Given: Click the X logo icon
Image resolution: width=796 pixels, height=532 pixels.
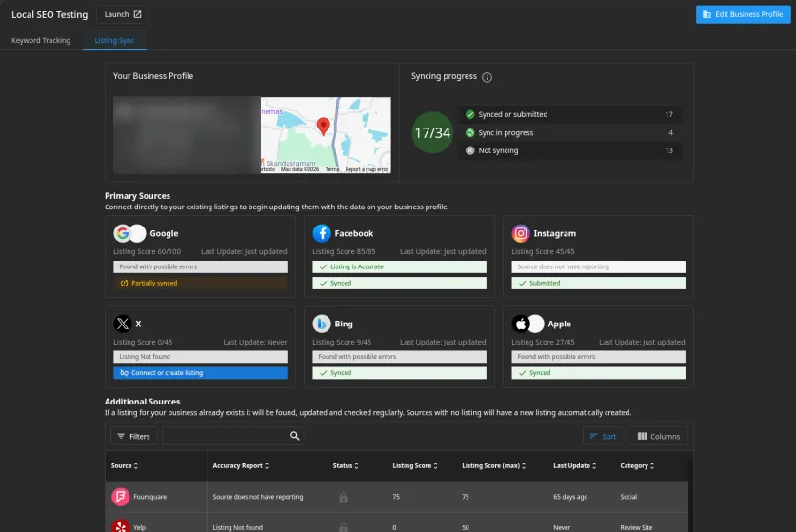Looking at the screenshot, I should (122, 324).
